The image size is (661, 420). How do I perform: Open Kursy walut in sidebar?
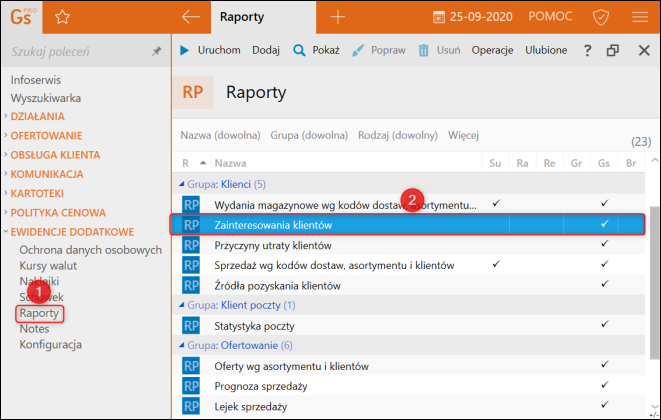[48, 266]
